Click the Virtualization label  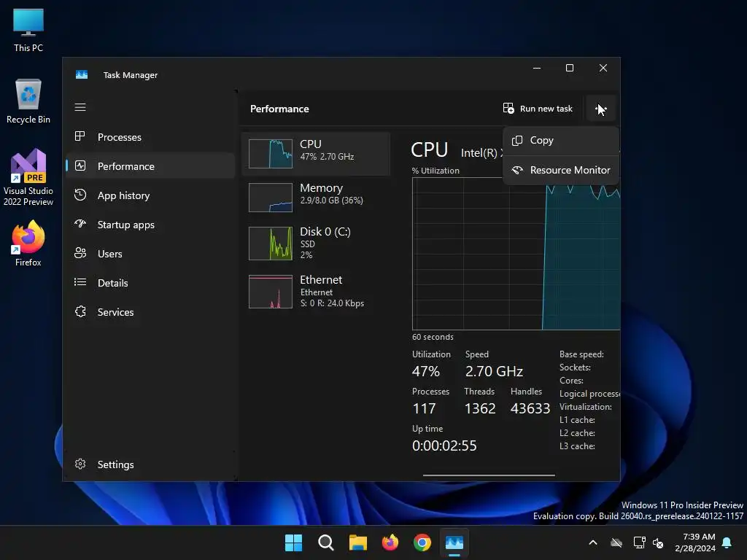point(586,407)
